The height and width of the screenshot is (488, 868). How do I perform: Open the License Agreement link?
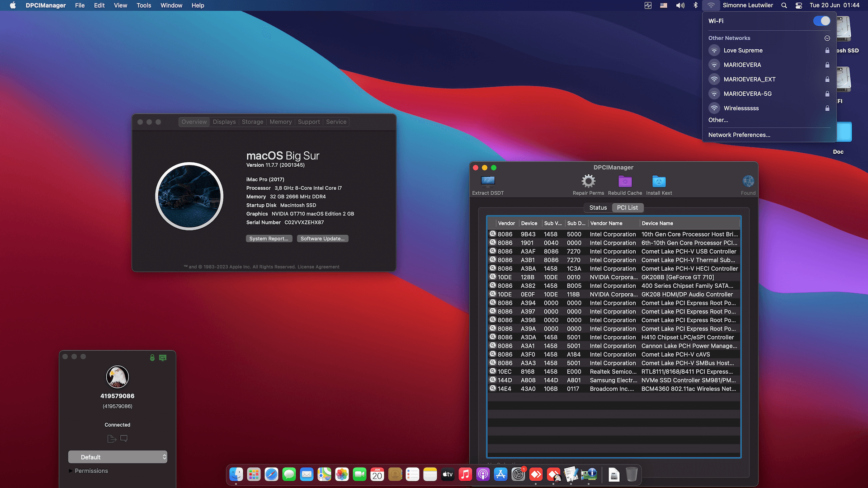318,267
